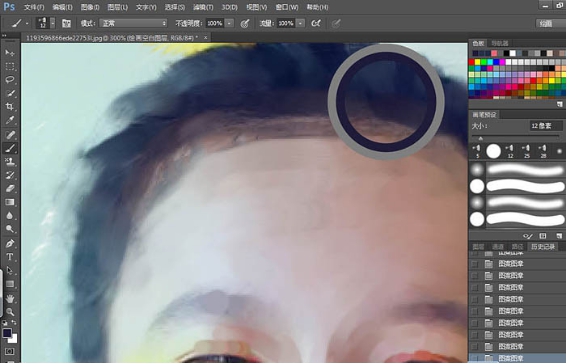Select the Clone Stamp tool
Screen dimensions: 567x364
(x=10, y=161)
